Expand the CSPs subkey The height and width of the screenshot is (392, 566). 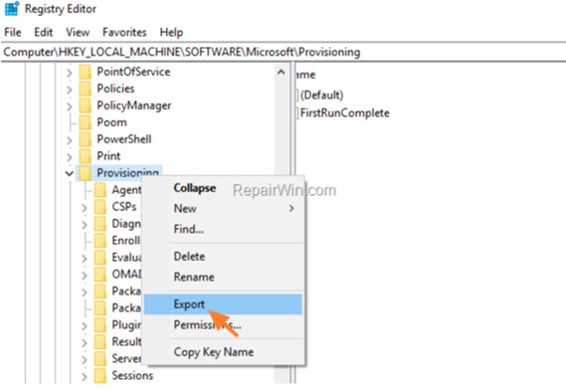tap(85, 208)
